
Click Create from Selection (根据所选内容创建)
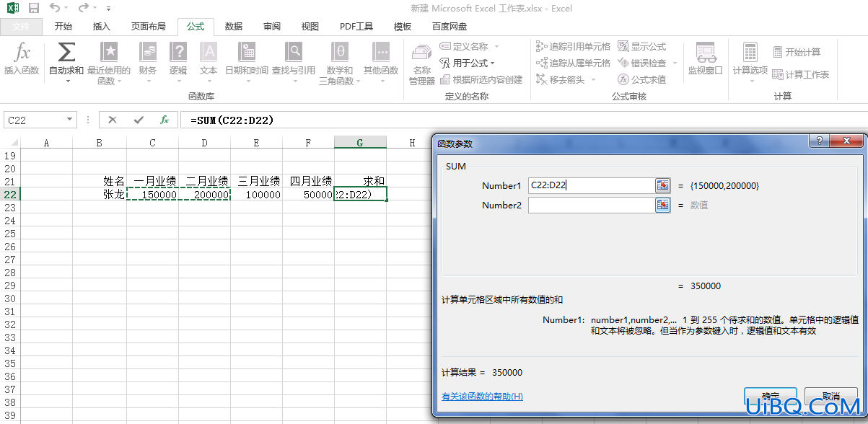[481, 79]
